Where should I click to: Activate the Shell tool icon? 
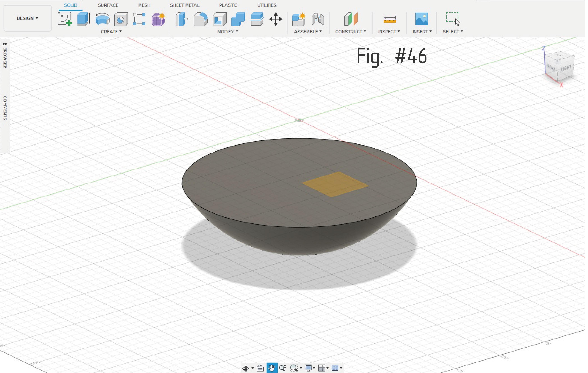(x=220, y=19)
